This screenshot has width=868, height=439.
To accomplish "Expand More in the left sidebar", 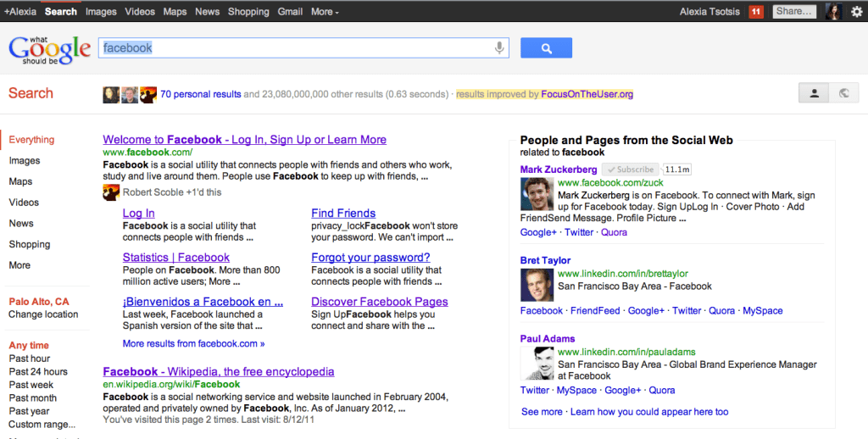I will point(19,265).
